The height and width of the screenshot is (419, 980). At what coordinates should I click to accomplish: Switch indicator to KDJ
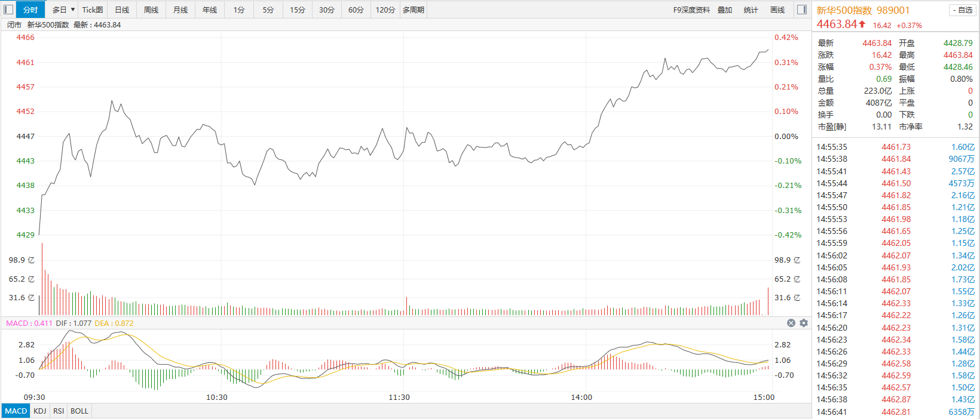tap(40, 411)
